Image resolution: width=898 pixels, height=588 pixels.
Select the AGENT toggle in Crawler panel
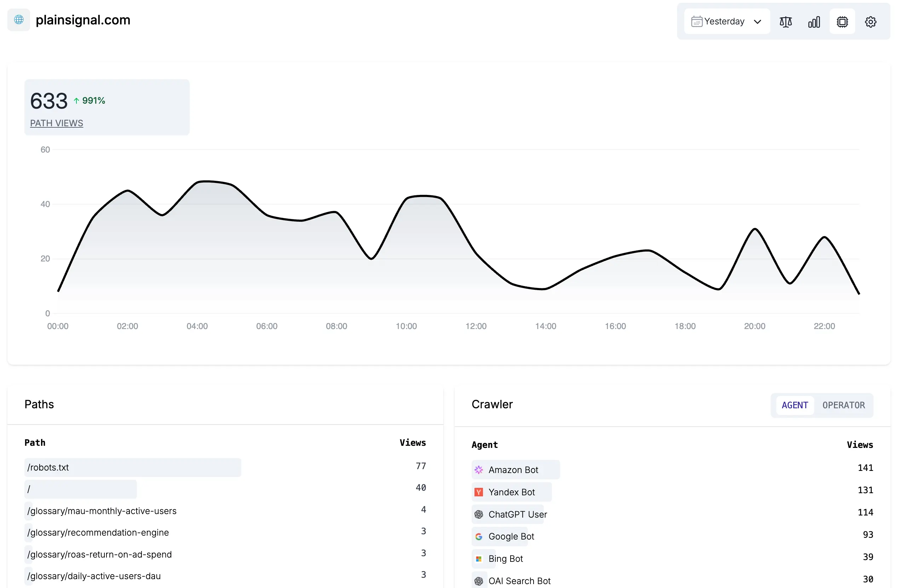[795, 405]
